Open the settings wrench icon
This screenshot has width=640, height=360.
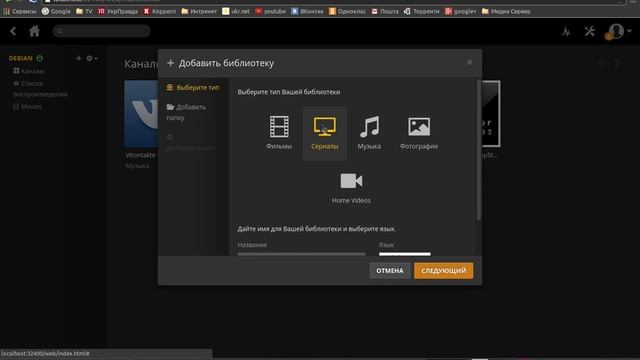click(x=590, y=31)
